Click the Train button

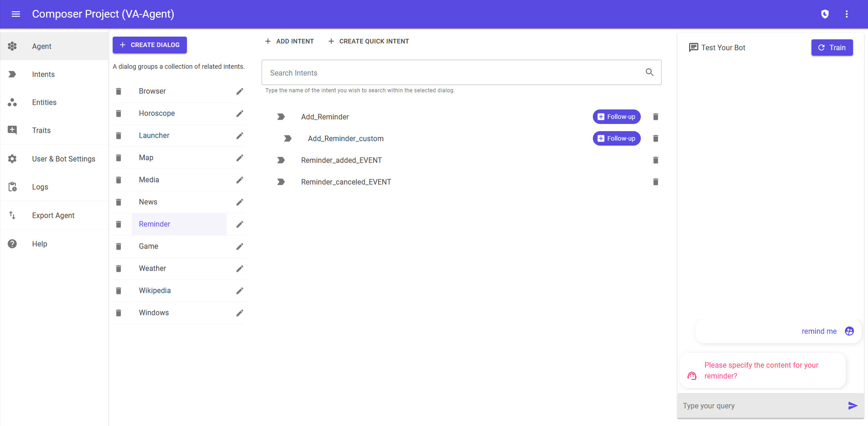coord(832,48)
